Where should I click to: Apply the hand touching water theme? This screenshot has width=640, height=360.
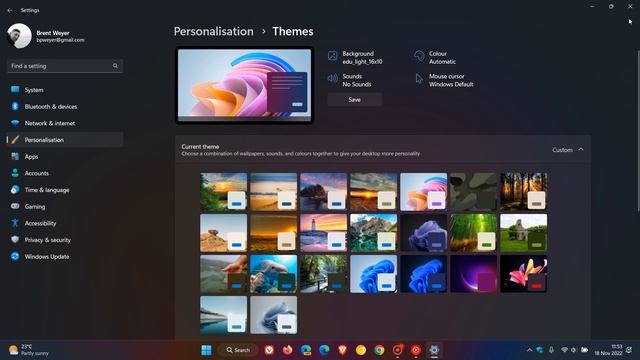(224, 274)
